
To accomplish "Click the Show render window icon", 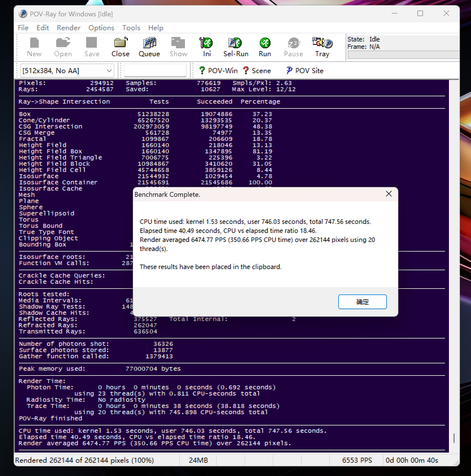I will (178, 47).
